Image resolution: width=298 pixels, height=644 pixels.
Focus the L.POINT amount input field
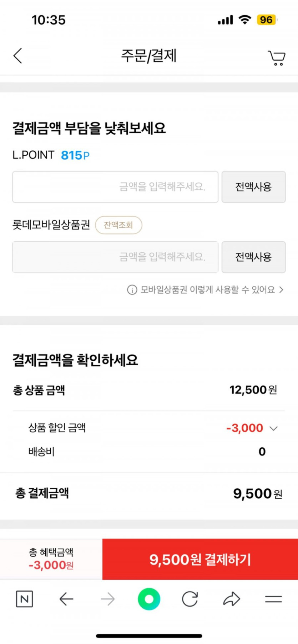[115, 187]
